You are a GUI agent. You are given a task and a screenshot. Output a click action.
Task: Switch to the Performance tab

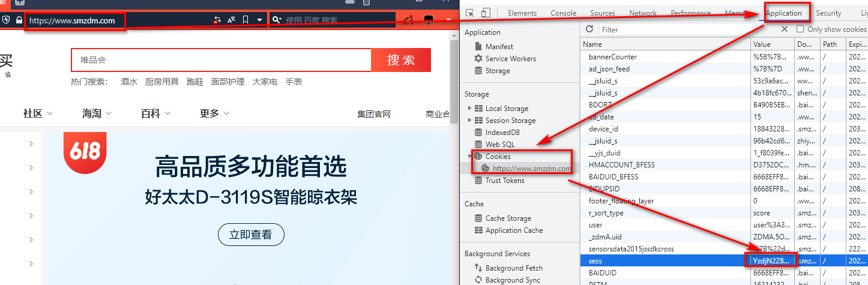click(x=690, y=13)
